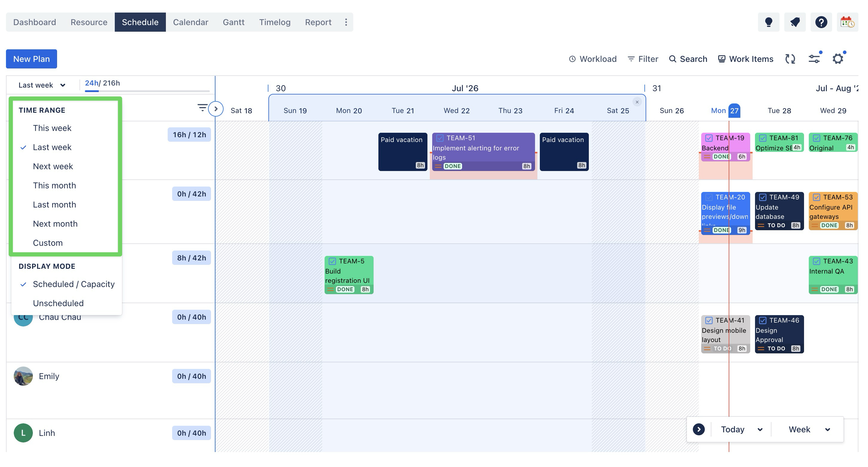Image resolution: width=868 pixels, height=467 pixels.
Task: Click the New Plan button
Action: click(31, 59)
